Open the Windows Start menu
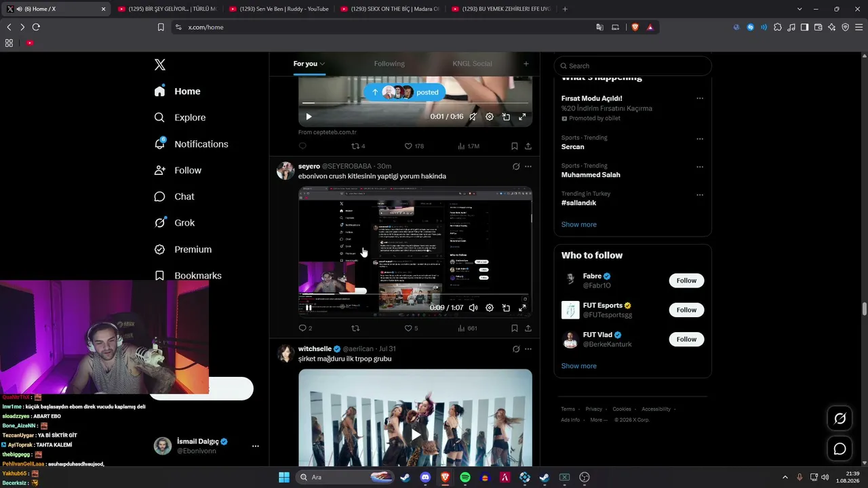The width and height of the screenshot is (868, 488). coord(284,477)
